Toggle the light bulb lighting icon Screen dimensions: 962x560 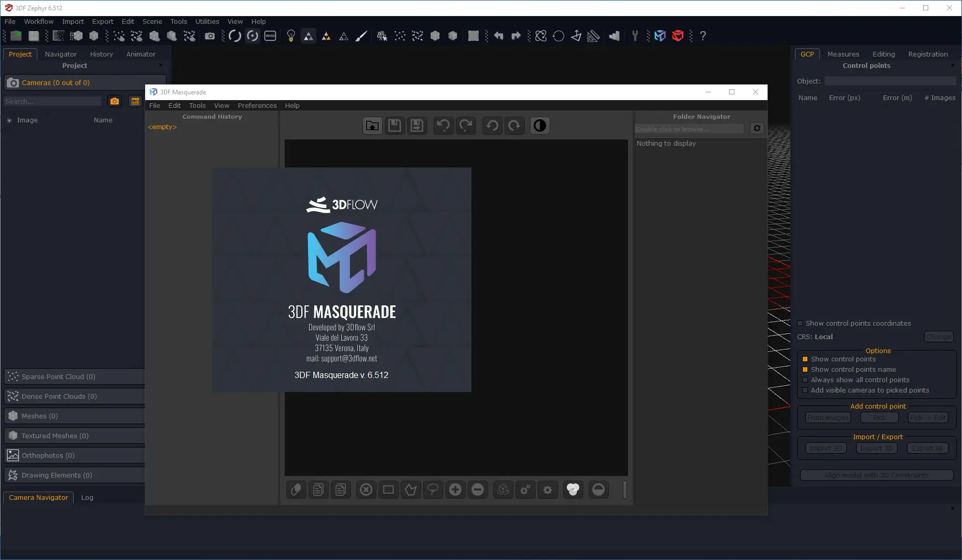(291, 36)
